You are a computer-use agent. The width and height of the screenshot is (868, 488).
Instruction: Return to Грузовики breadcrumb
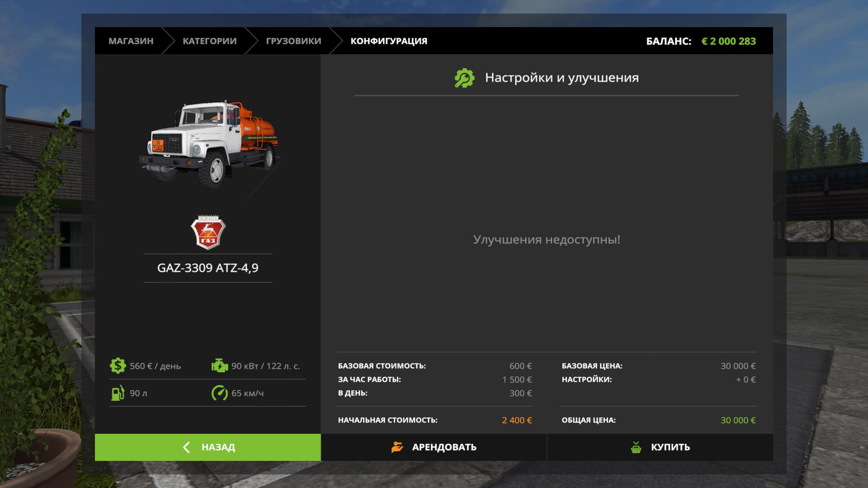pos(293,41)
